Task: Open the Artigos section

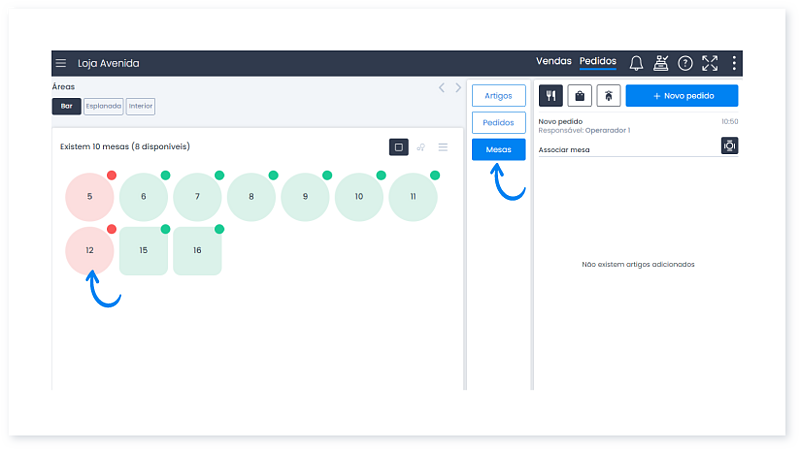Action: [498, 96]
